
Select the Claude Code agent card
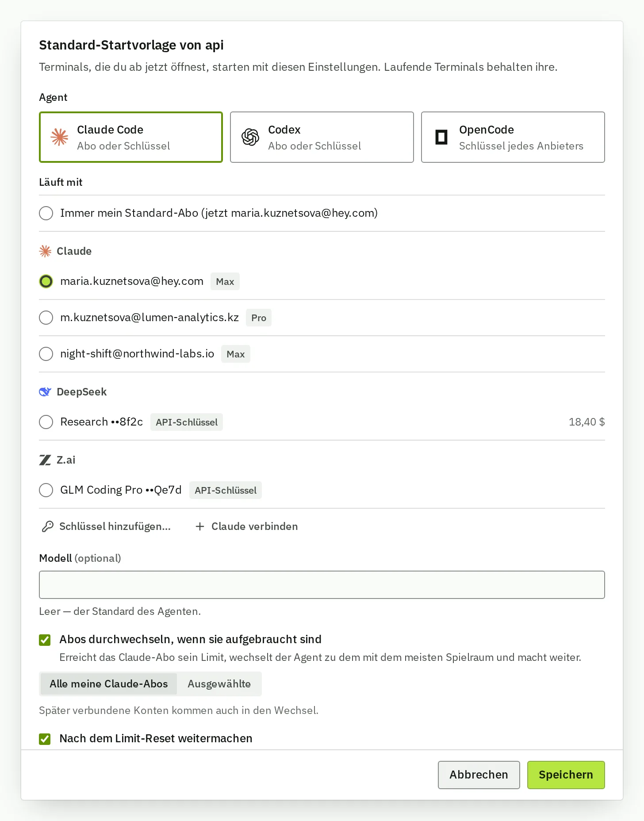[x=131, y=137]
